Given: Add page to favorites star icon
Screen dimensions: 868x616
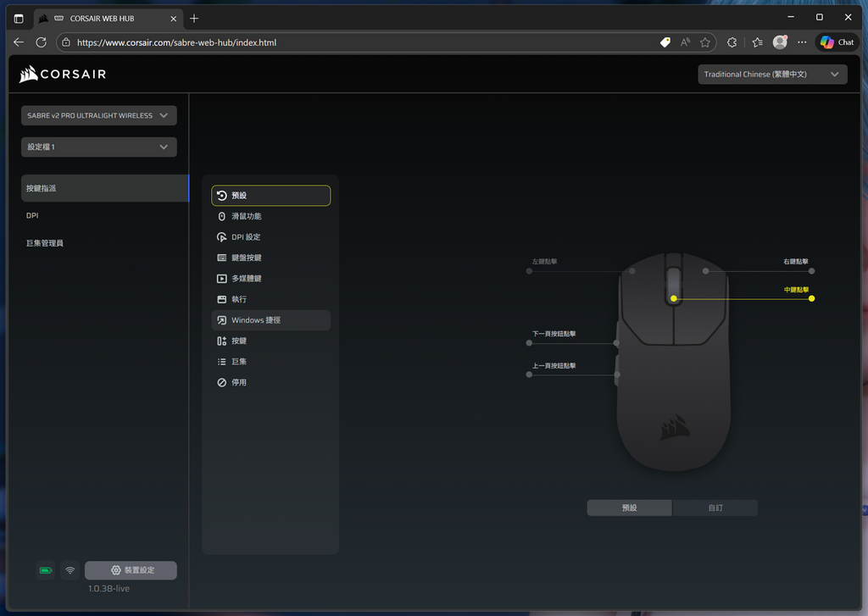Looking at the screenshot, I should tap(705, 42).
